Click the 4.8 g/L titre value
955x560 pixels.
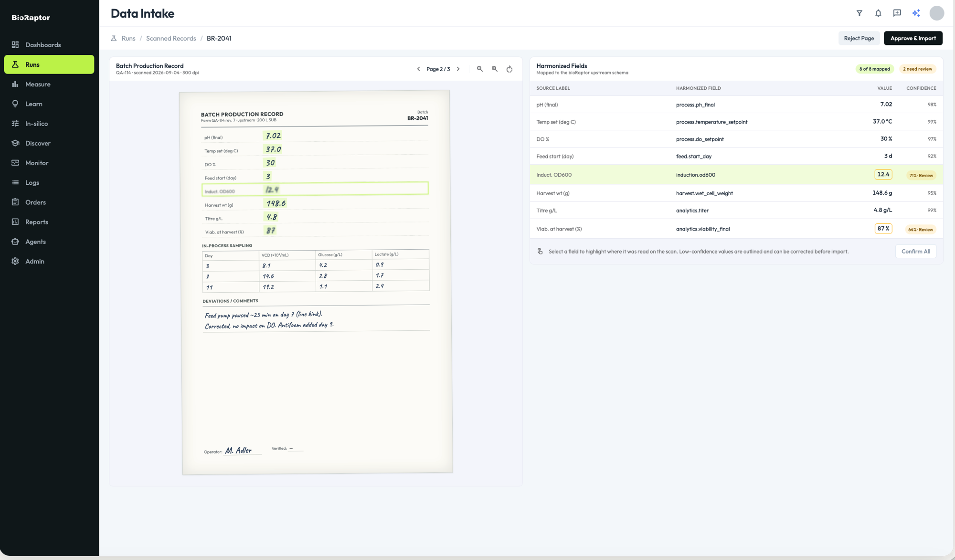[x=882, y=210]
